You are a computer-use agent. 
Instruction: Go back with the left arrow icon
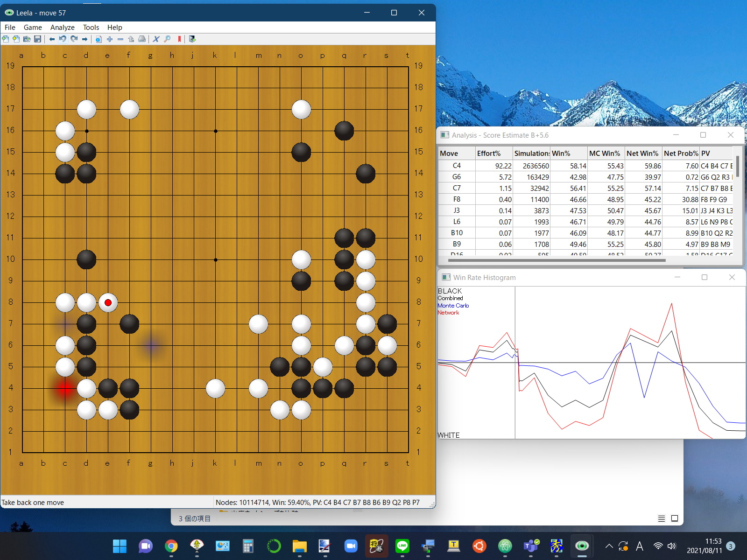pos(52,39)
